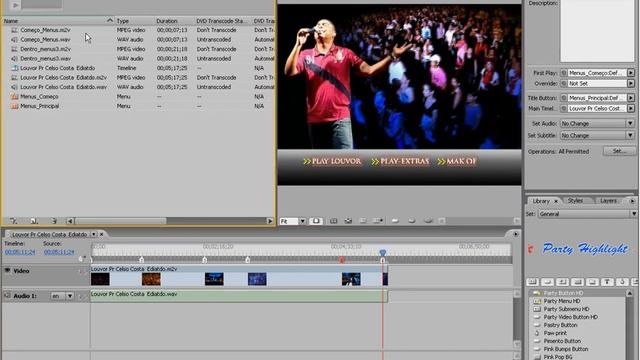The width and height of the screenshot is (640, 360).
Task: Click Project panel scroll right arrow
Action: coord(270,221)
